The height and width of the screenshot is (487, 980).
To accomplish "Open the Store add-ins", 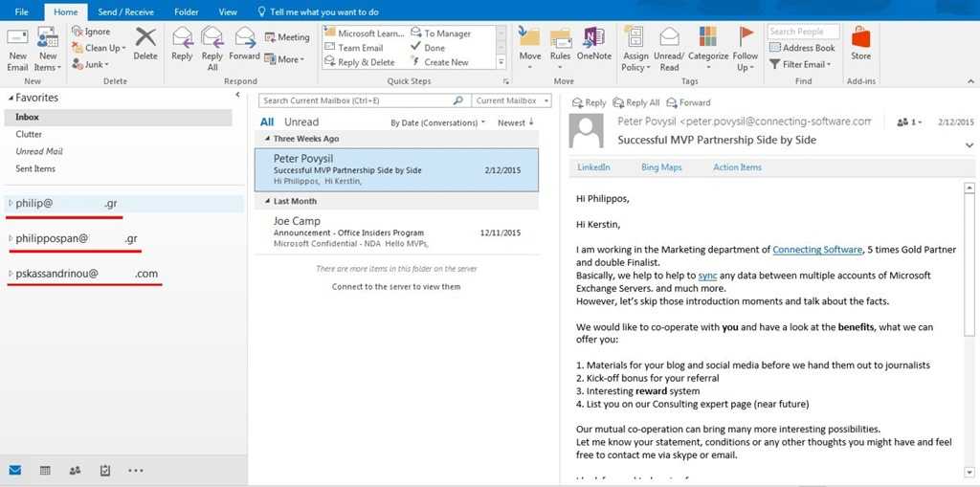I will [860, 44].
